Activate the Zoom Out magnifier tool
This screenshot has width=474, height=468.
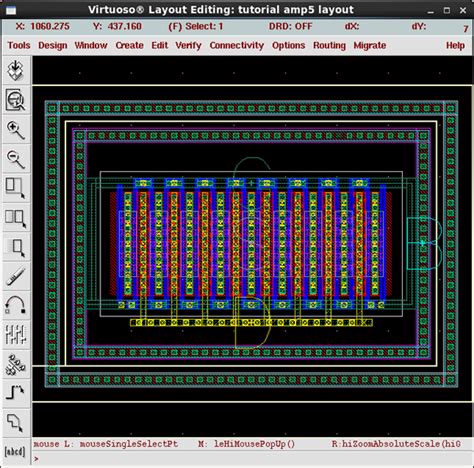click(x=15, y=159)
